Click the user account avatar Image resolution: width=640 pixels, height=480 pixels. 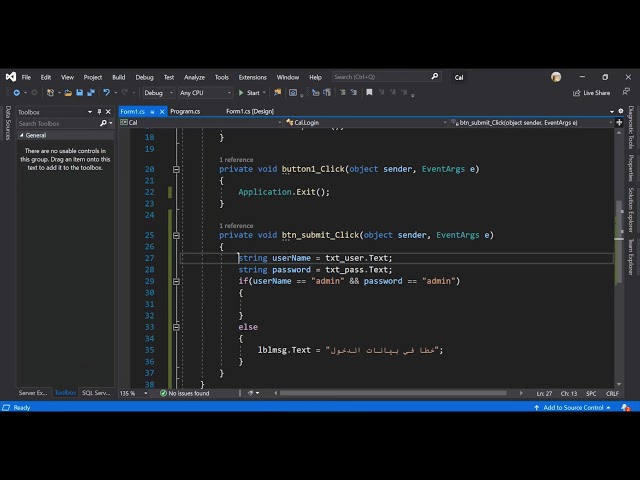[556, 77]
